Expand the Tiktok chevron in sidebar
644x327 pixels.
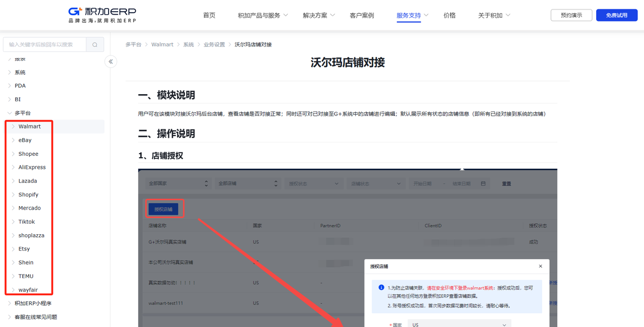14,222
